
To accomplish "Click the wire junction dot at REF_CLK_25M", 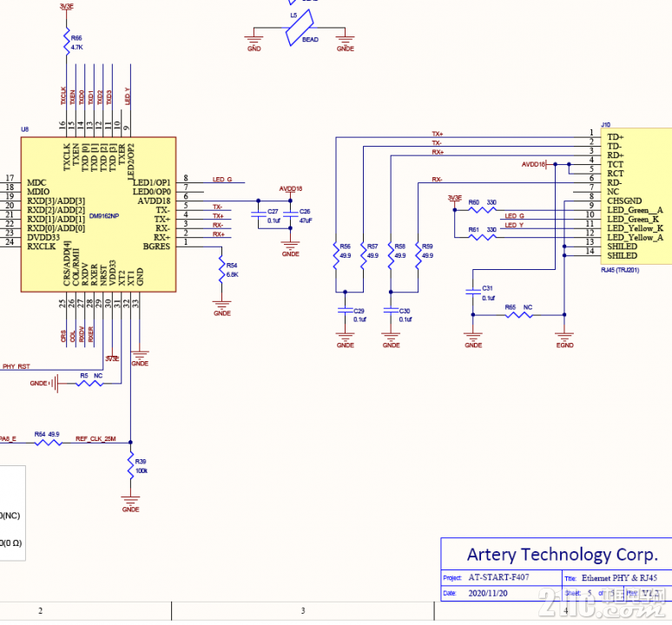I will [130, 442].
